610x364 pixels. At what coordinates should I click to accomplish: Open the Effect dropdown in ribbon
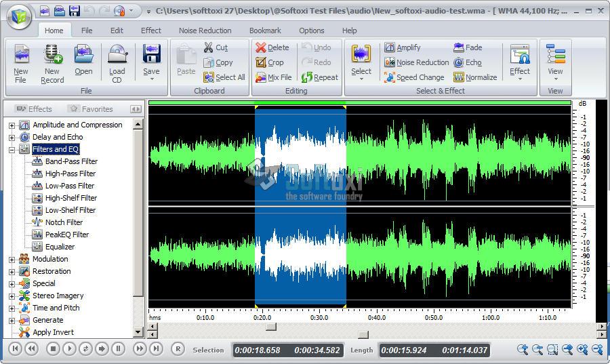pos(520,62)
